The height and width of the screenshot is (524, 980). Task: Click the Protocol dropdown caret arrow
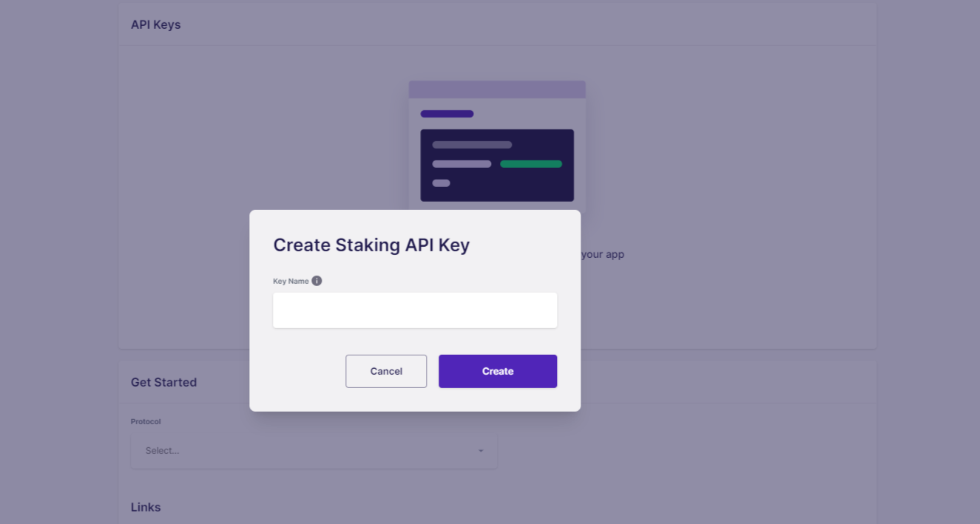point(481,451)
